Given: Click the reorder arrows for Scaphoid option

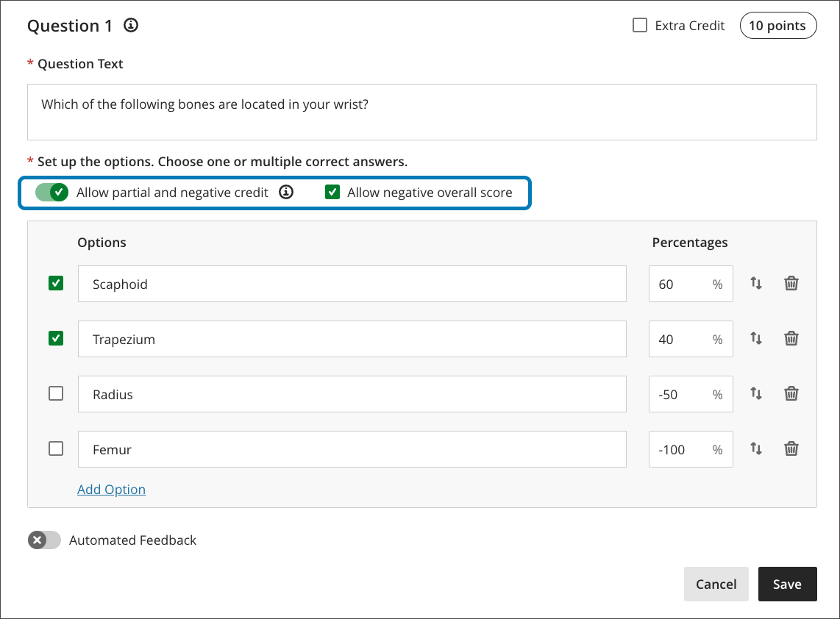Looking at the screenshot, I should click(x=755, y=283).
